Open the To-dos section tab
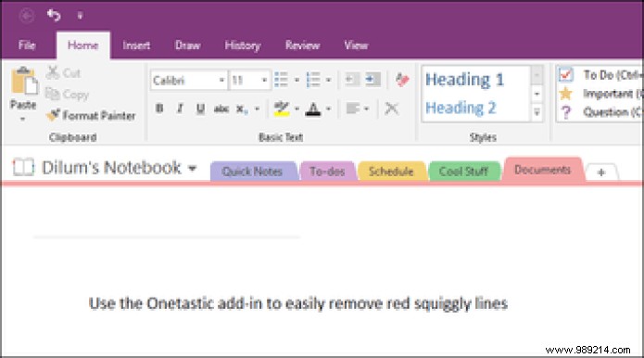 [x=327, y=171]
